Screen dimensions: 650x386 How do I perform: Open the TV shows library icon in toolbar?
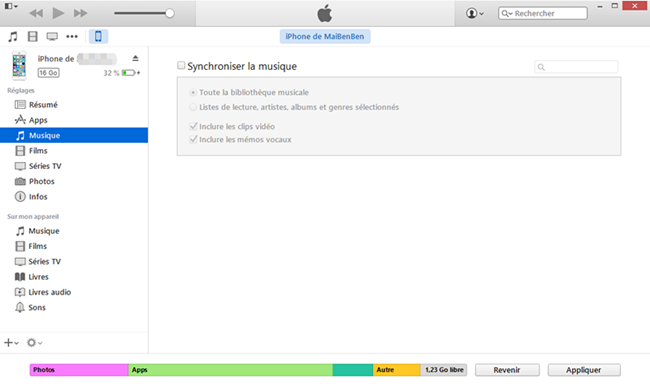pos(52,36)
